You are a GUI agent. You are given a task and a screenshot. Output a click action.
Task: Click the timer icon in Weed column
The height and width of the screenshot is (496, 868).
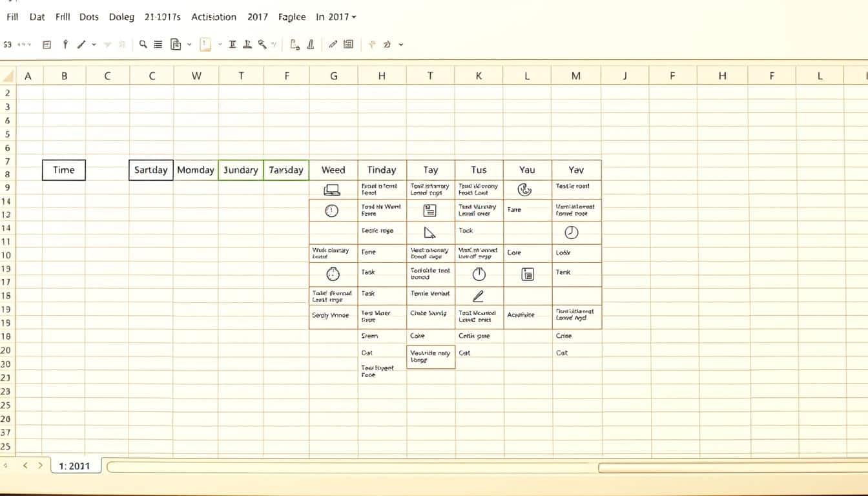(x=333, y=274)
